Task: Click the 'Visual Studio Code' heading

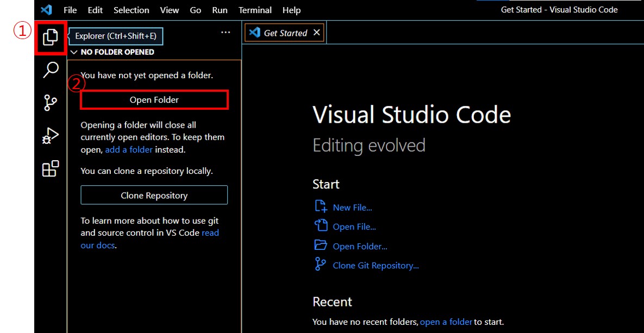Action: click(x=411, y=114)
